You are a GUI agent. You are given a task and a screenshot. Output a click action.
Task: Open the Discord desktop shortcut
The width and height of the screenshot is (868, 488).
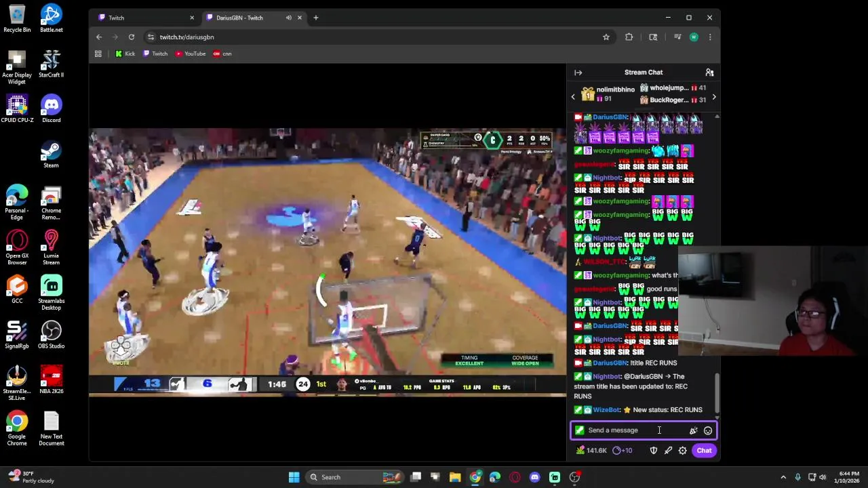coord(52,108)
